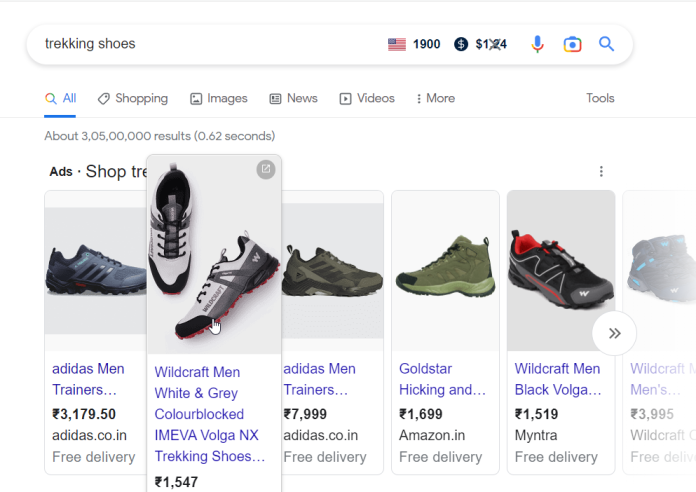Viewport: 696px width, 492px height.
Task: Open Google Lens camera search
Action: tap(573, 44)
